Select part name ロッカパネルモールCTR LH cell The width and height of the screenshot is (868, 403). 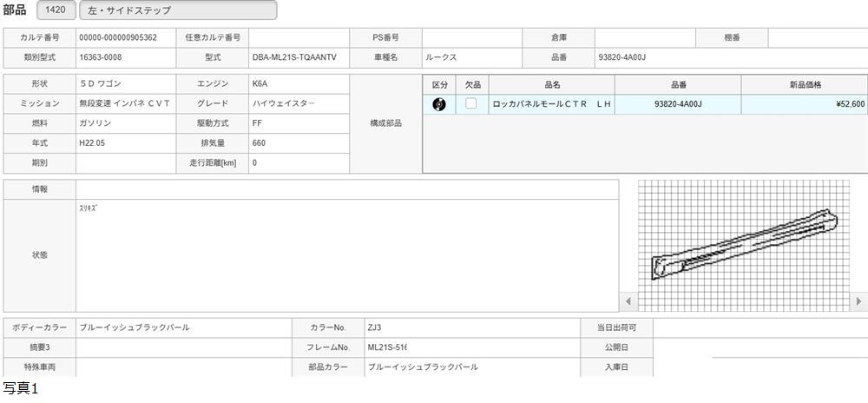coord(551,104)
